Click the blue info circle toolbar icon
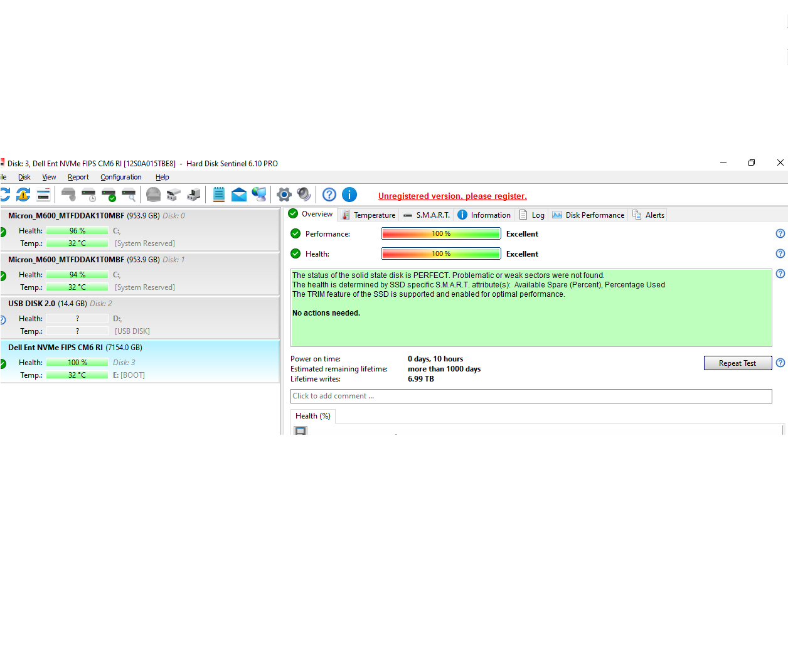788x672 pixels. coord(349,195)
